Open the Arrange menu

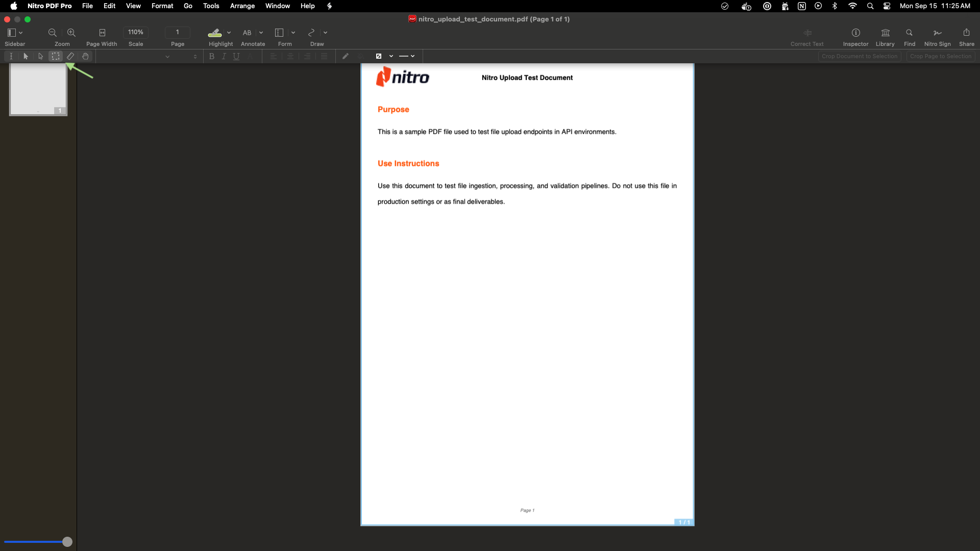242,6
